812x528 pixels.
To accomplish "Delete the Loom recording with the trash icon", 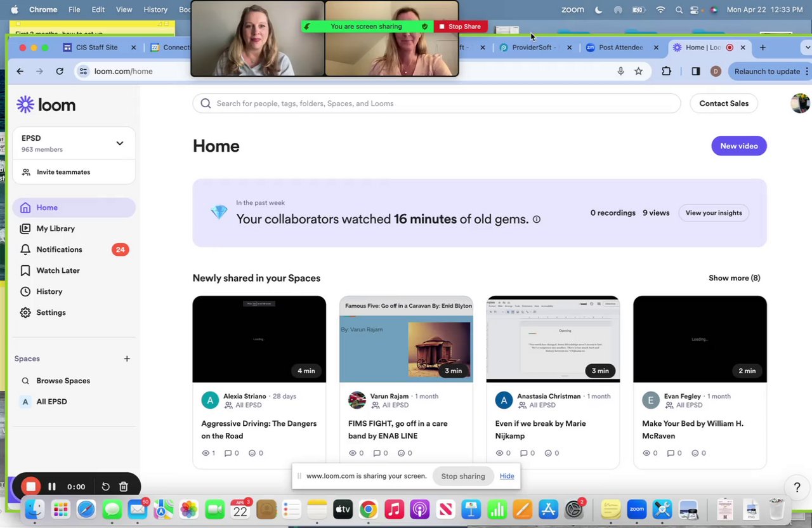I will (x=124, y=487).
